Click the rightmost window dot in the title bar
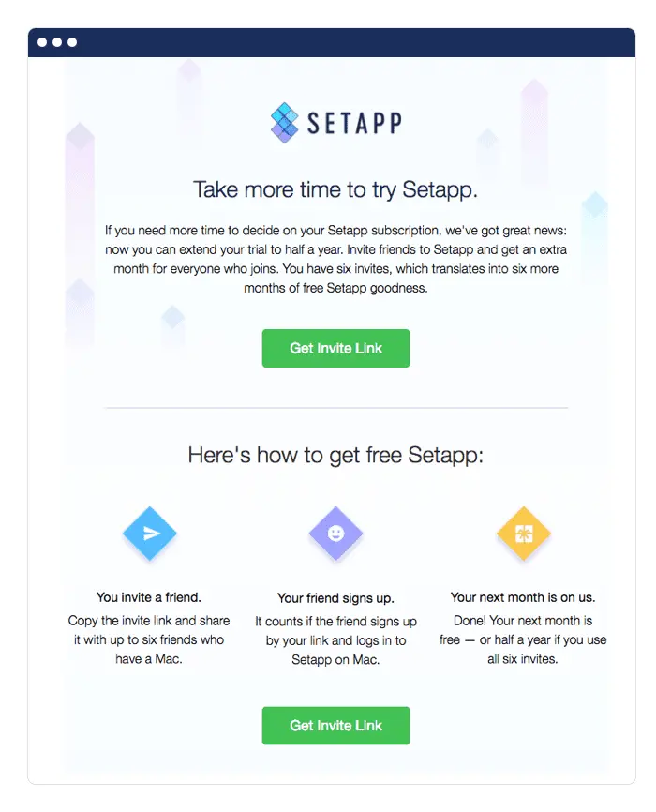 71,41
